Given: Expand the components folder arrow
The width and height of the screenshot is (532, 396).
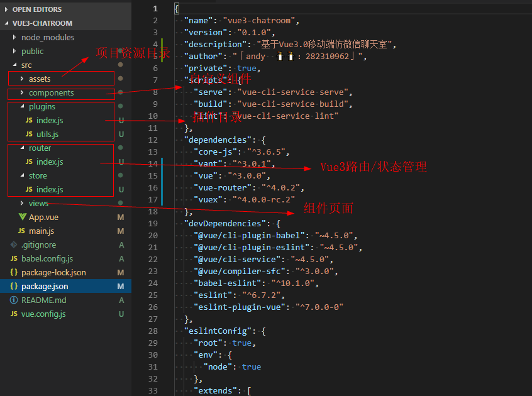Looking at the screenshot, I should pos(22,92).
